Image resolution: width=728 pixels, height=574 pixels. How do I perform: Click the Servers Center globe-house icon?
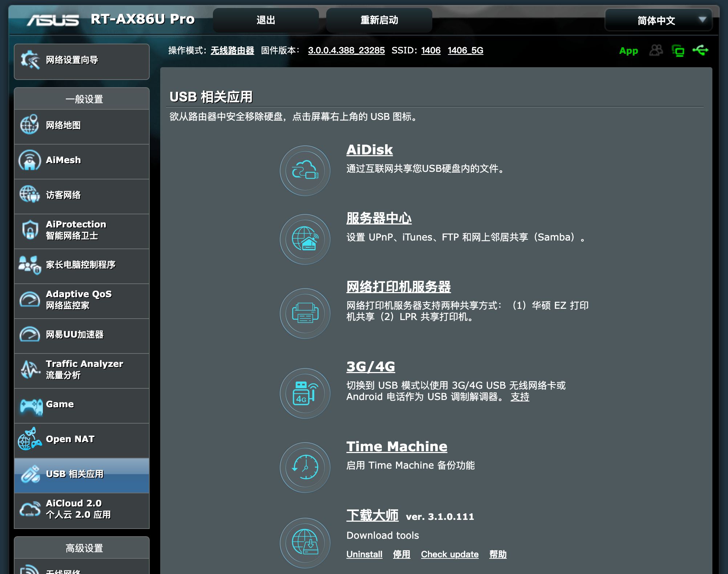[x=305, y=239]
